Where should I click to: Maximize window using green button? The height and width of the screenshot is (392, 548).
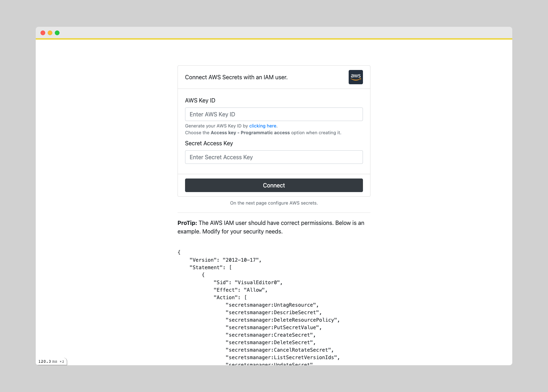[57, 33]
